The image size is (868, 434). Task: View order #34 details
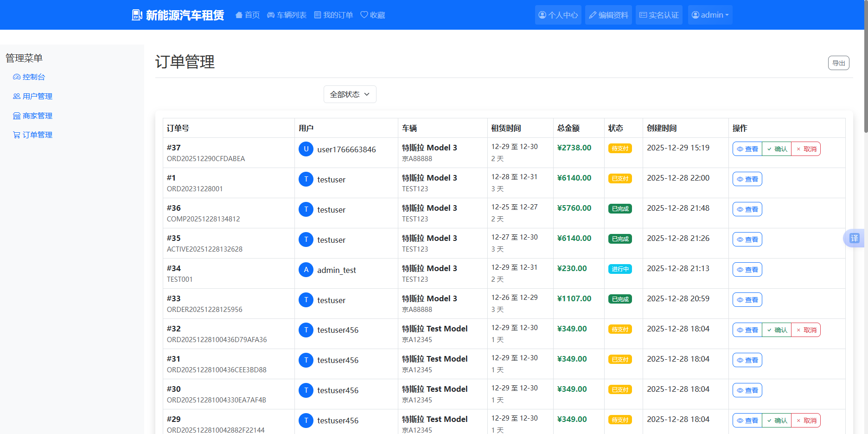(747, 270)
